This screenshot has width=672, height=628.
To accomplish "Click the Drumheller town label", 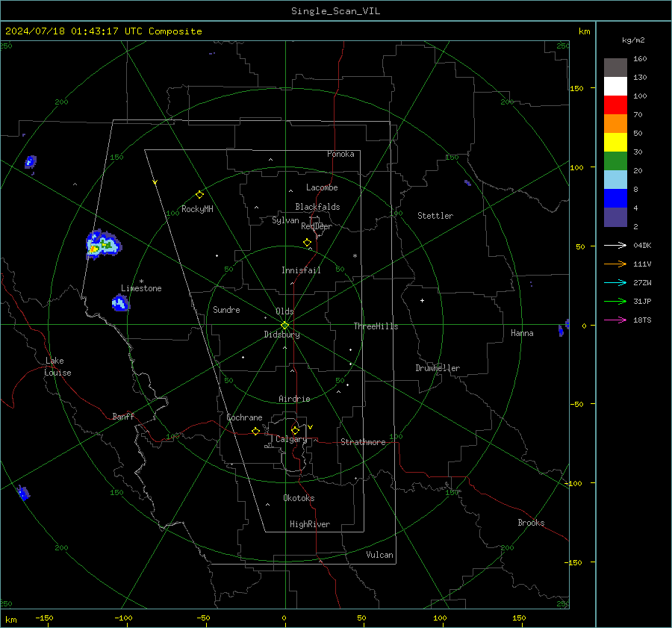I will 438,368.
